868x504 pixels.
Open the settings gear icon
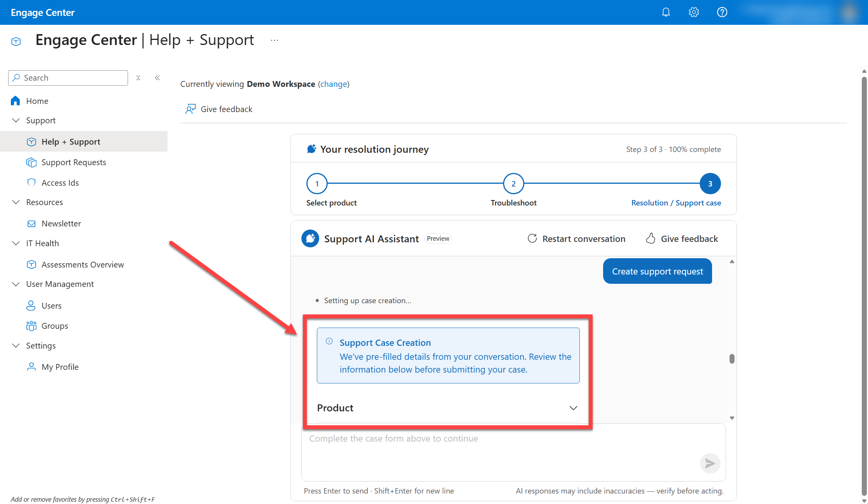(x=694, y=12)
